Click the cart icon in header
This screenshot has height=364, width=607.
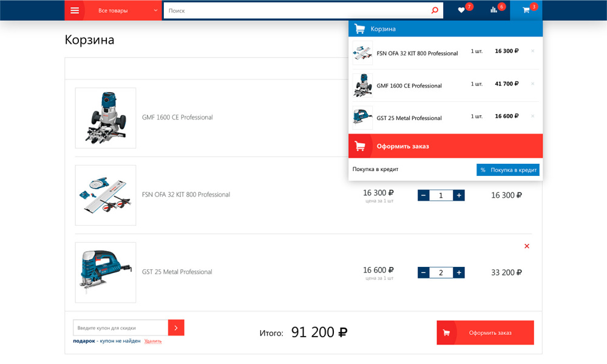pos(526,10)
